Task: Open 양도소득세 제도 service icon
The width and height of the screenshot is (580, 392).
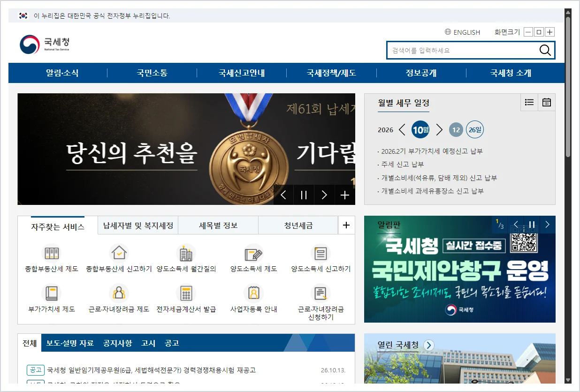Action: [253, 254]
